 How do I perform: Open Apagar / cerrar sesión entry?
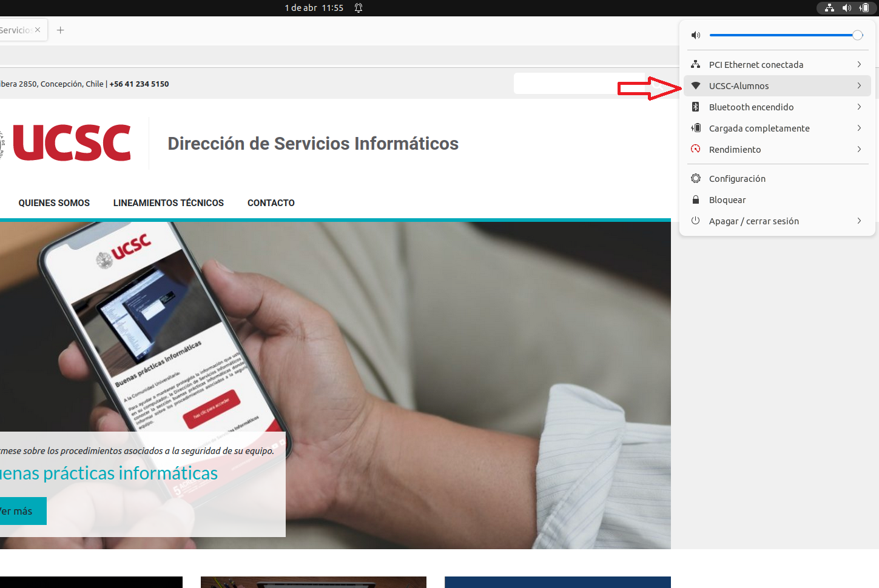(777, 221)
